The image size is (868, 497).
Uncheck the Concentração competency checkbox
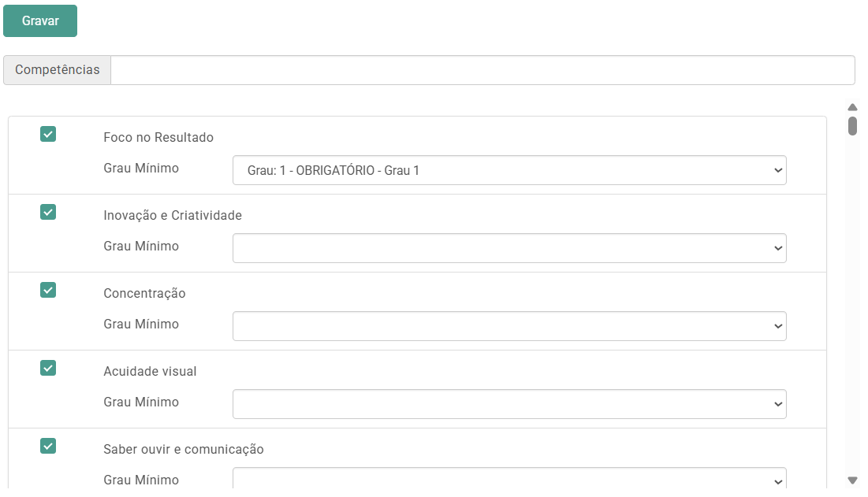tap(48, 290)
